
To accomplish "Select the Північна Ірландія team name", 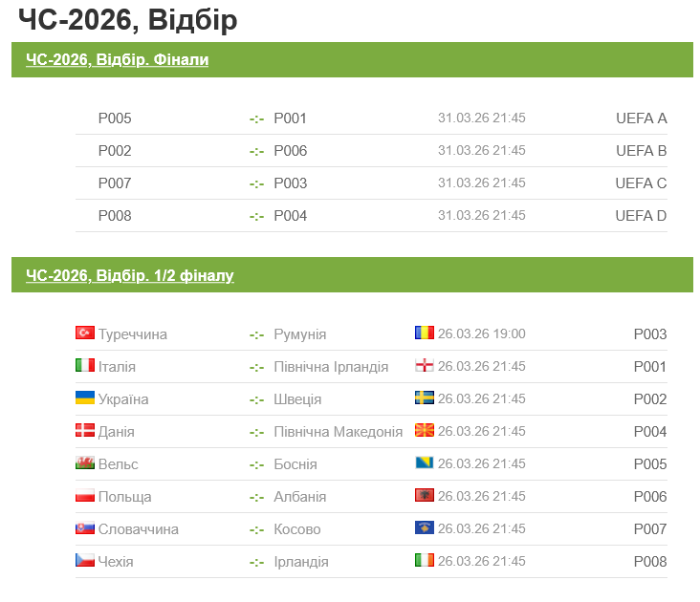I will pos(331,367).
